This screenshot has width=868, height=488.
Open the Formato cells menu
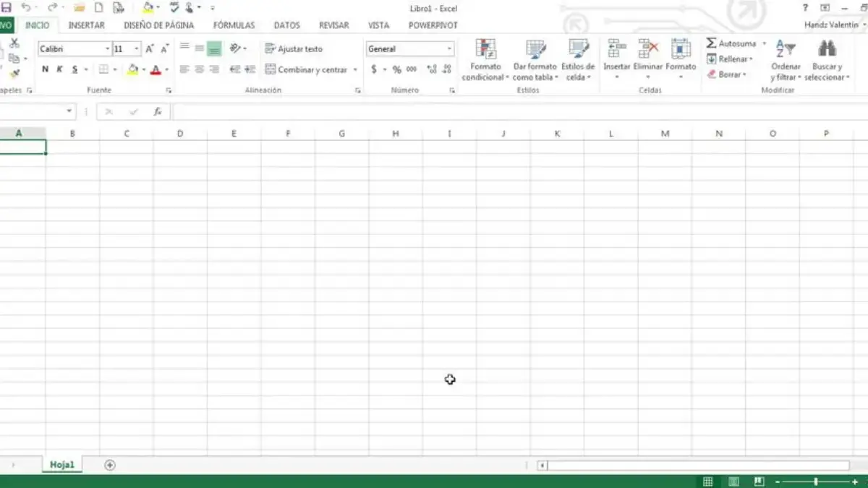tap(681, 59)
